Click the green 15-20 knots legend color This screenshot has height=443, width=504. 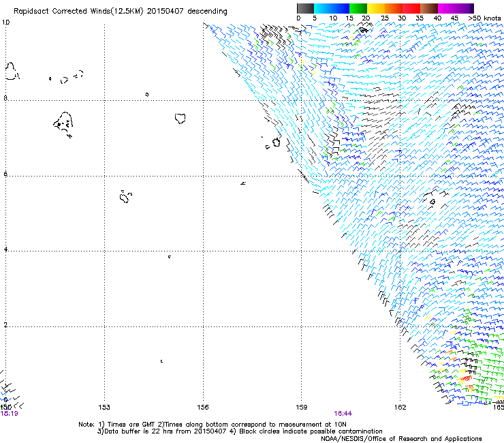(x=358, y=8)
